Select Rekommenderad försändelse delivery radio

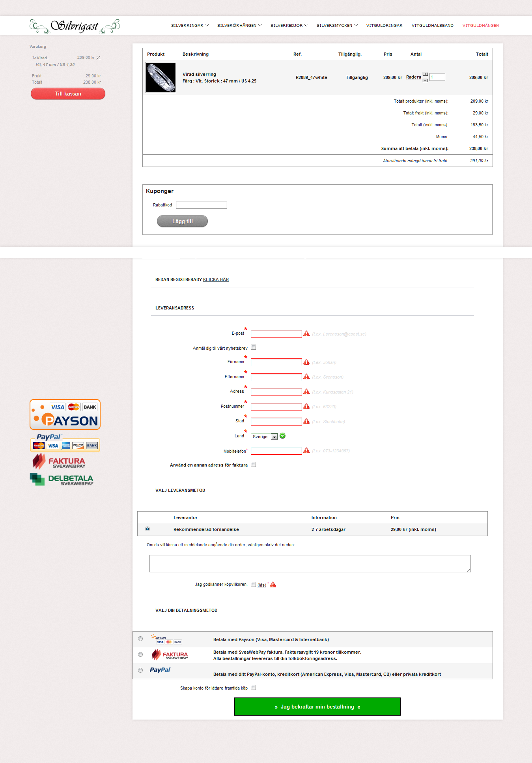(147, 529)
